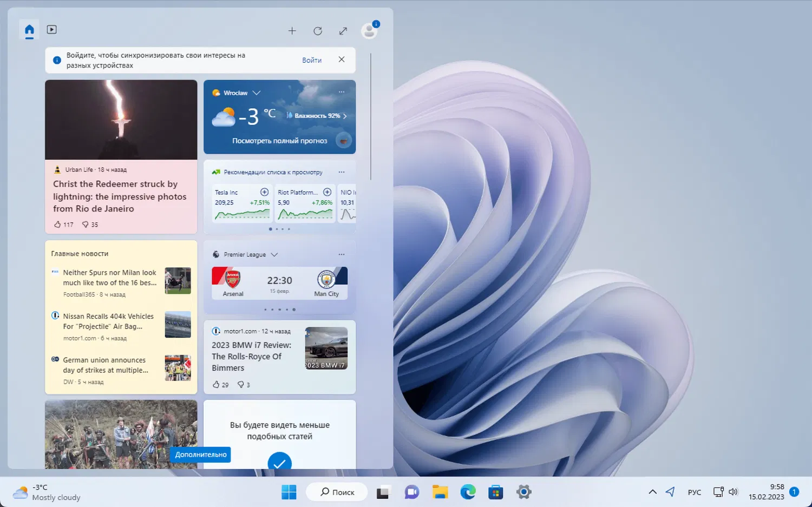
Task: Click the plus icon to add widgets
Action: tap(292, 31)
